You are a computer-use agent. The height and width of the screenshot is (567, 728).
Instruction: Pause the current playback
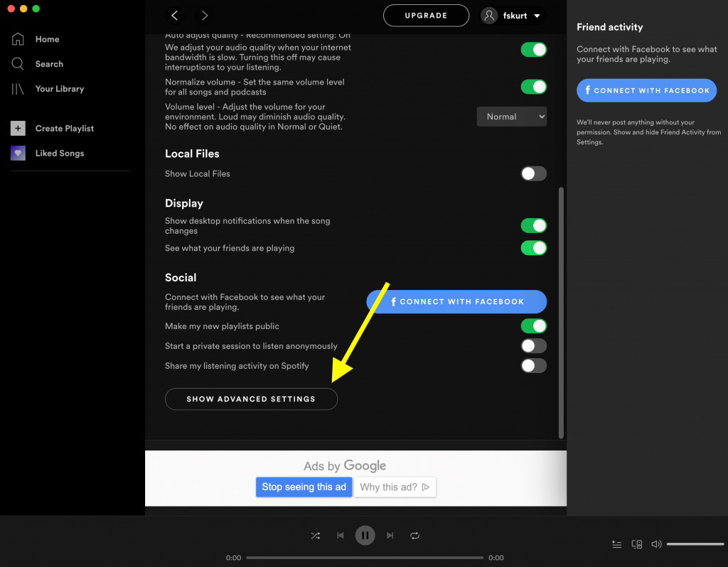(x=365, y=536)
